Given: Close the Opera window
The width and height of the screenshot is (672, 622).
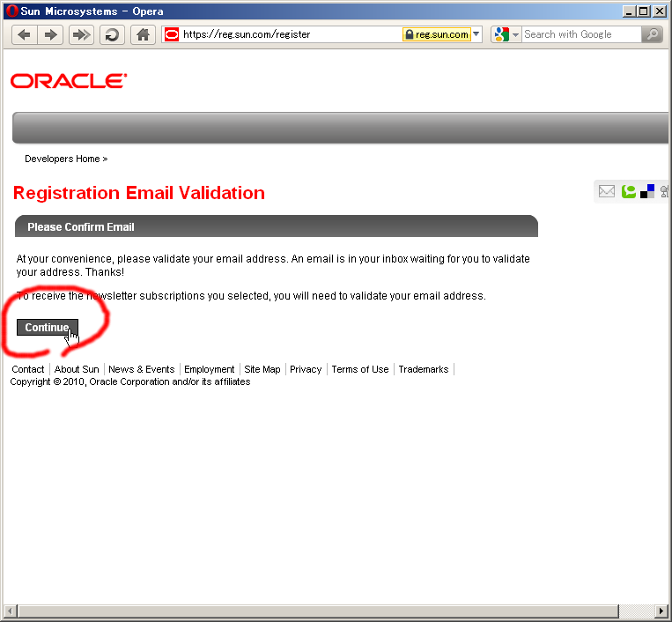Looking at the screenshot, I should [x=660, y=11].
